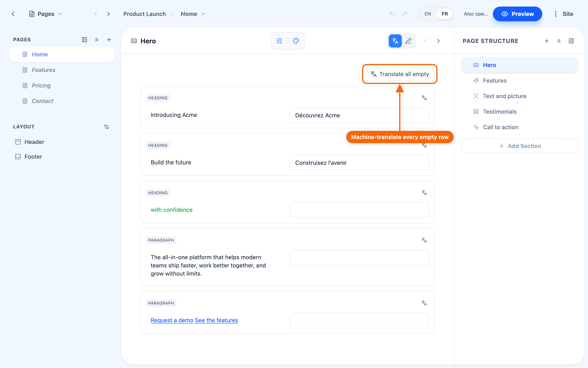Viewport: 588px width, 368px height.
Task: Open the Layout settings sliders icon
Action: pos(106,127)
